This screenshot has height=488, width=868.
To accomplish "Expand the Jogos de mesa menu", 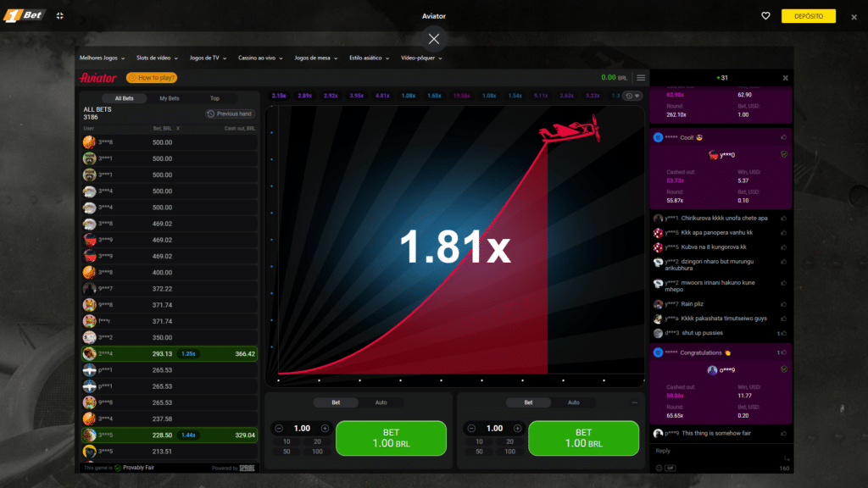I will [x=316, y=58].
